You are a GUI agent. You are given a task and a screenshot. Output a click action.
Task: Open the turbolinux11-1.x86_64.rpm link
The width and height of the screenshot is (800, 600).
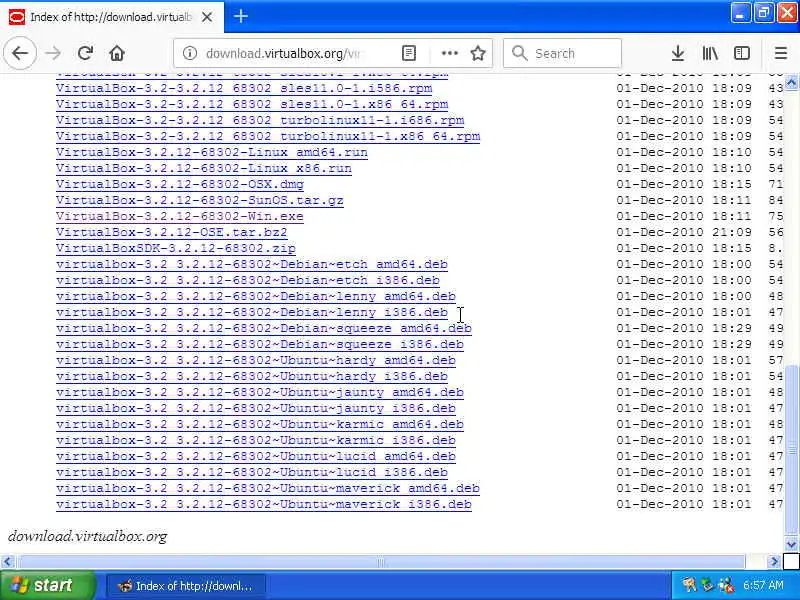[x=268, y=136]
